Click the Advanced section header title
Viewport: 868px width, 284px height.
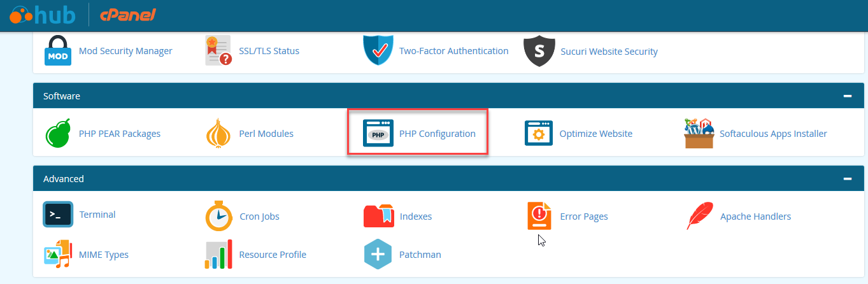[x=64, y=179]
